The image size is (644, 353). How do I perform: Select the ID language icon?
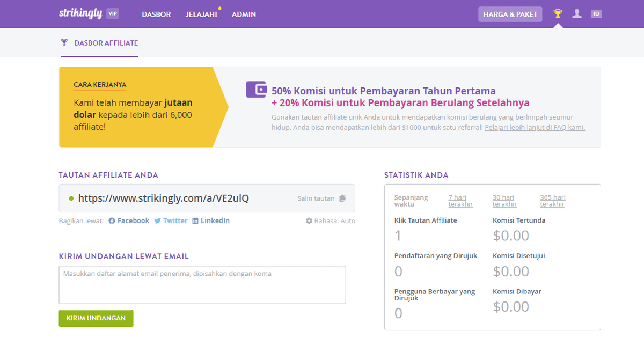[x=596, y=13]
